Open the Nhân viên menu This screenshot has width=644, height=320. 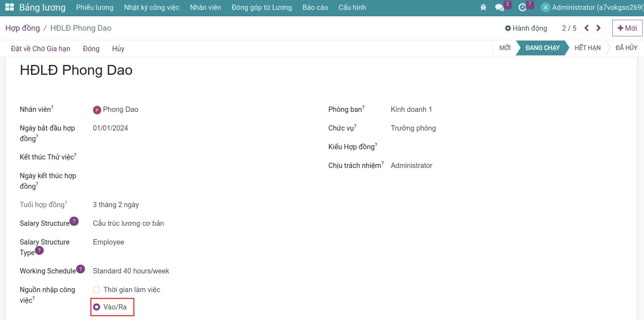[206, 7]
